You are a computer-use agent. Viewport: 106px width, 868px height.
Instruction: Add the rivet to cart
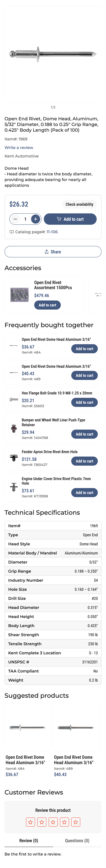70,219
